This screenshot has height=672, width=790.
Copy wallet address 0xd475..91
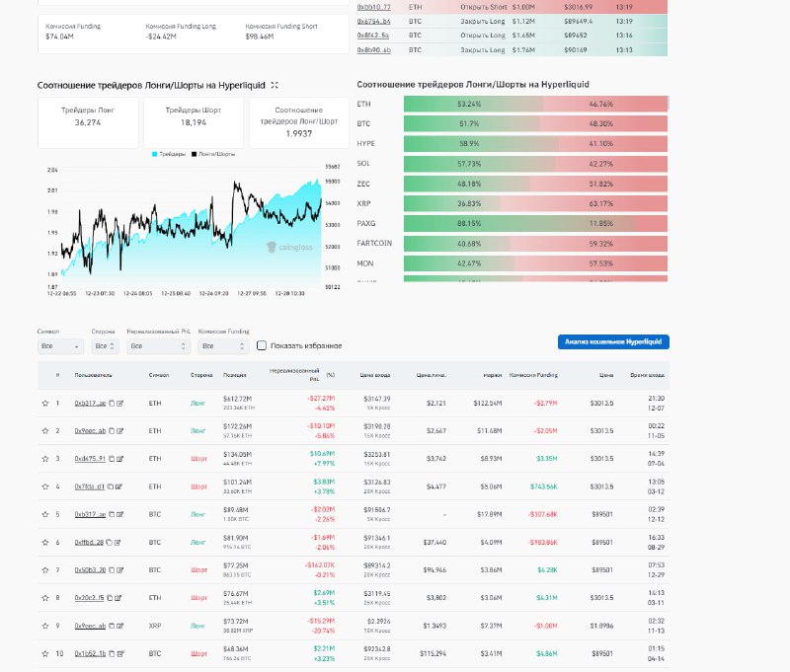110,459
